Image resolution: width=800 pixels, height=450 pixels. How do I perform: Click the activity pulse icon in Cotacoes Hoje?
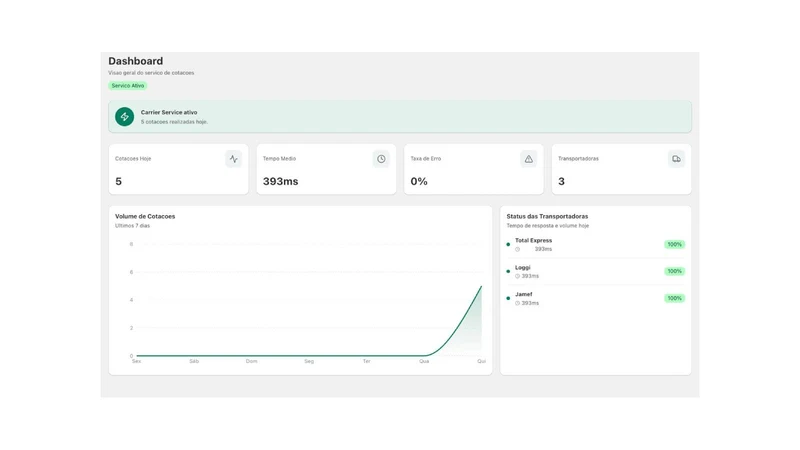click(234, 159)
